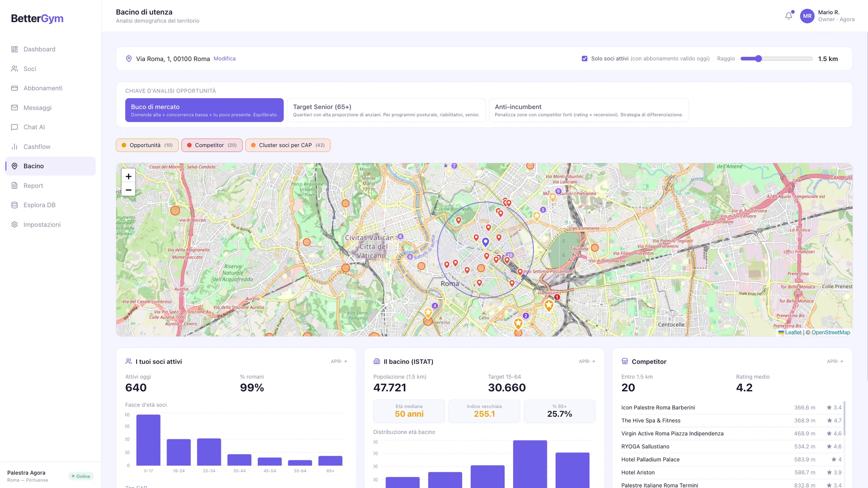Open the Dashboard icon in sidebar

click(14, 49)
